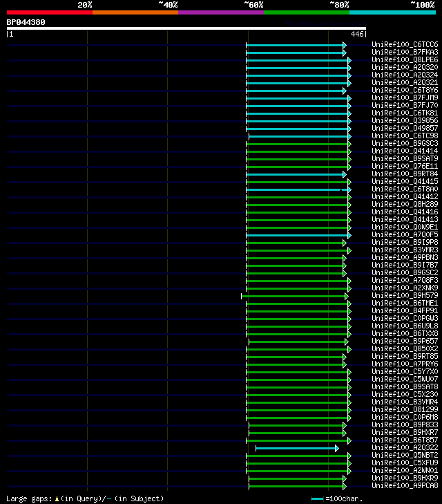Click the purple ~60% identity color band
This screenshot has width=442, height=504.
pyautogui.click(x=221, y=12)
